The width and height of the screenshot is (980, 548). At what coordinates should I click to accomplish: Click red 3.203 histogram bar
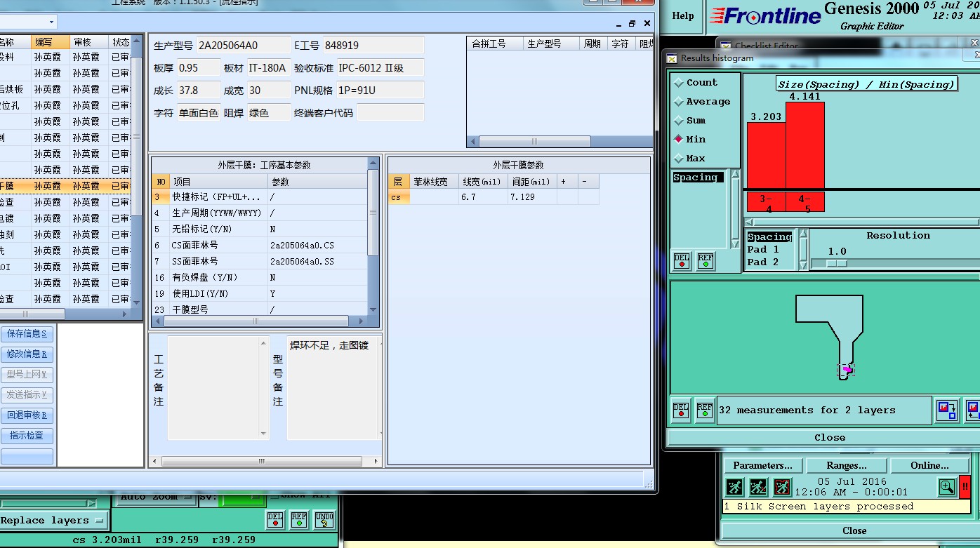[766, 155]
